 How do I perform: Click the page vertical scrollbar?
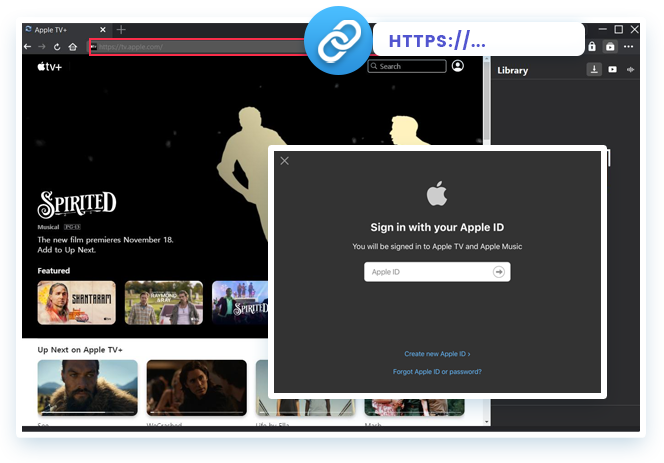pos(487,102)
